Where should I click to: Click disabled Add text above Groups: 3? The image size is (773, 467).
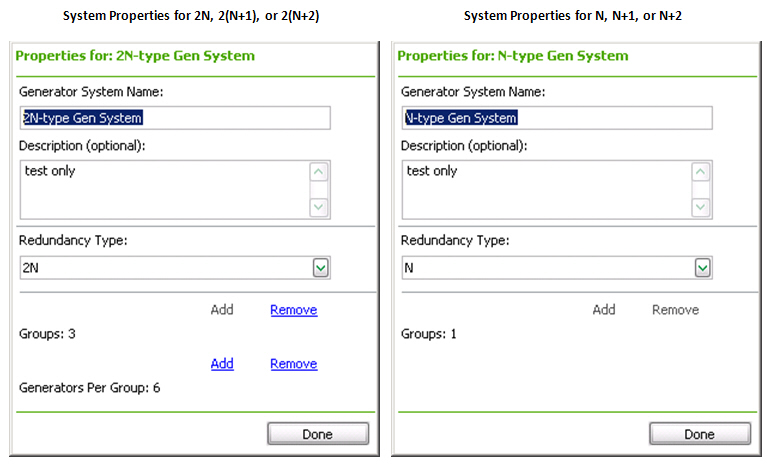(222, 310)
